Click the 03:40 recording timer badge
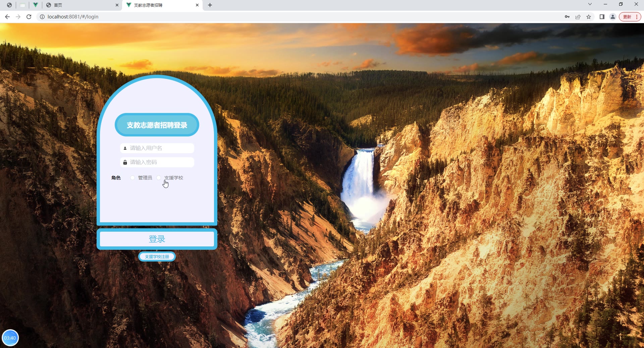The height and width of the screenshot is (348, 644). (x=10, y=338)
